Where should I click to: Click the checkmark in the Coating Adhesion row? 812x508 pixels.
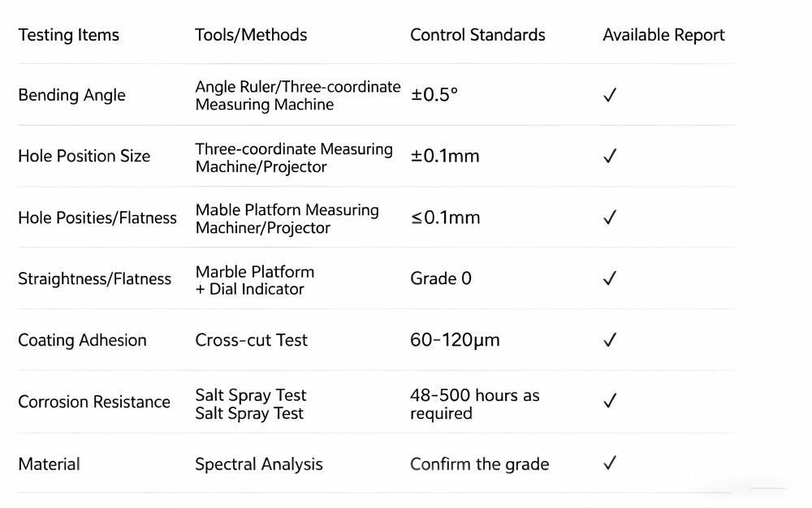point(610,340)
